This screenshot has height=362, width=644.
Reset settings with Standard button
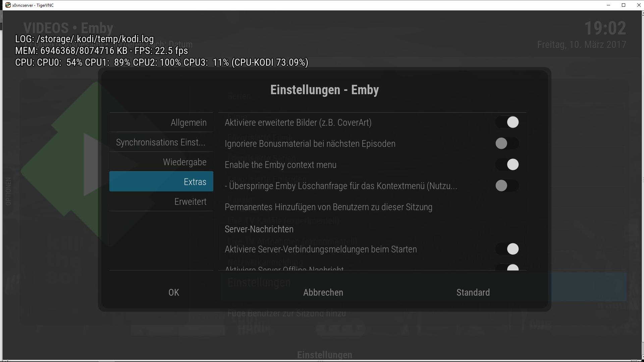[473, 292]
